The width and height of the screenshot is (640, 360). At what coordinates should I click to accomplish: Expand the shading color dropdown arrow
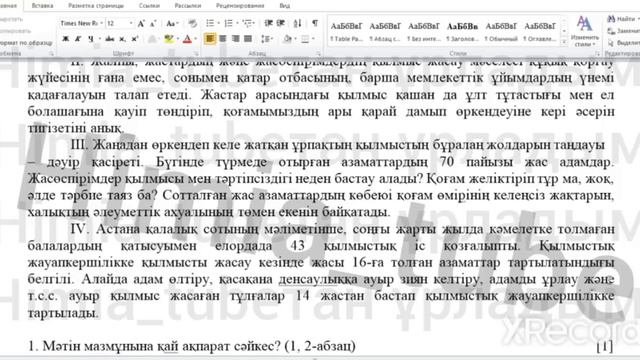[296, 39]
